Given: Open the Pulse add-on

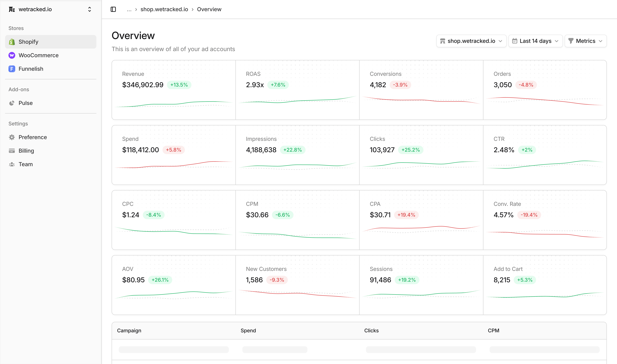Looking at the screenshot, I should tap(51, 103).
